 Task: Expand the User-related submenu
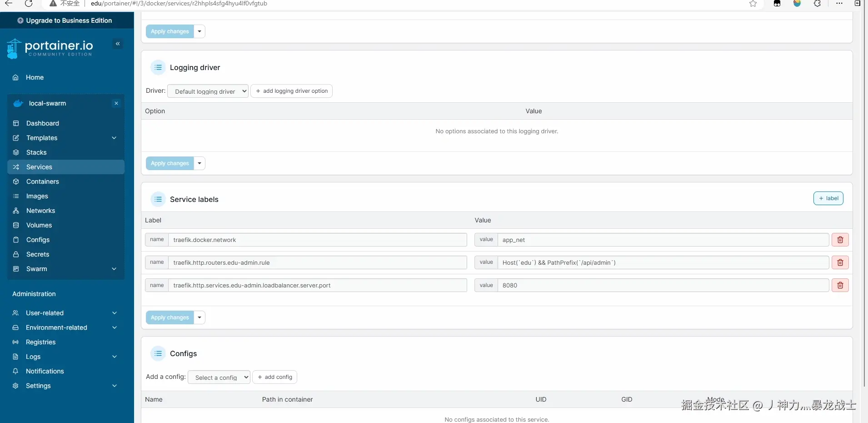[x=114, y=313]
